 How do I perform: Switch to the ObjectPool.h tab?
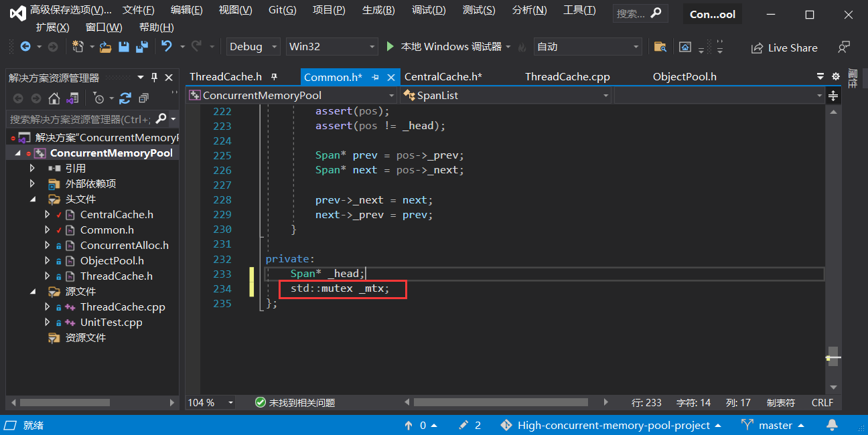coord(684,77)
